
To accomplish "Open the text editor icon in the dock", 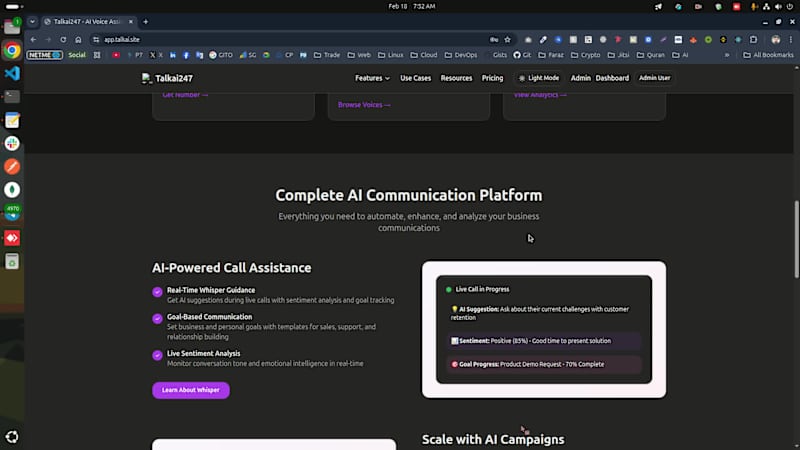I will coord(12,120).
